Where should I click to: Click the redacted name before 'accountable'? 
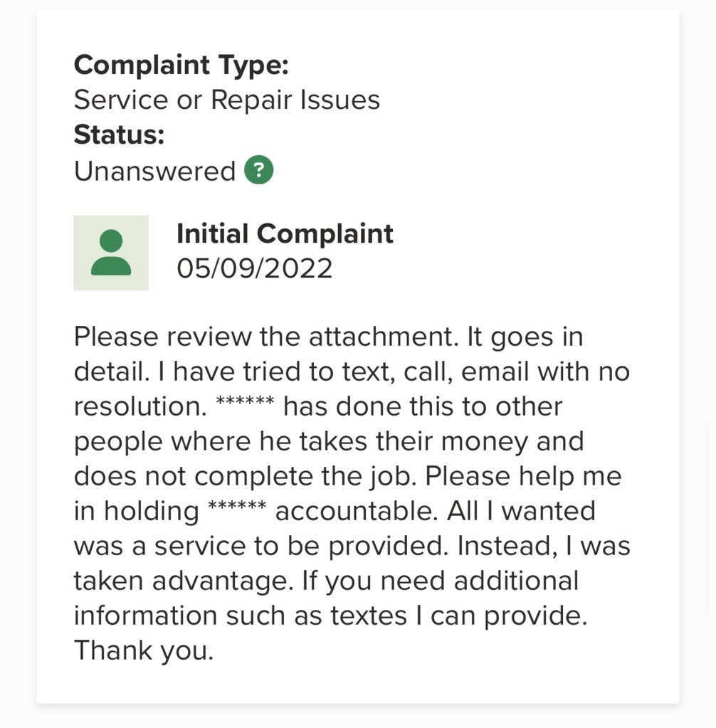tap(237, 505)
